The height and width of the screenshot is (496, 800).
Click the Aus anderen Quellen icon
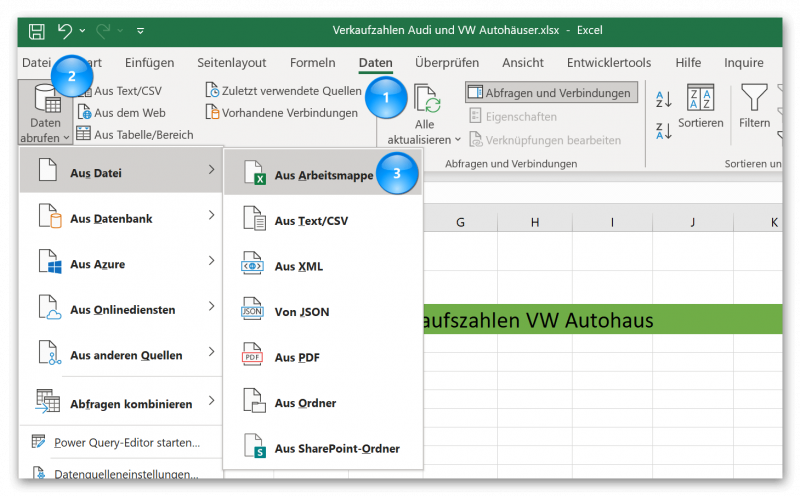click(x=50, y=353)
